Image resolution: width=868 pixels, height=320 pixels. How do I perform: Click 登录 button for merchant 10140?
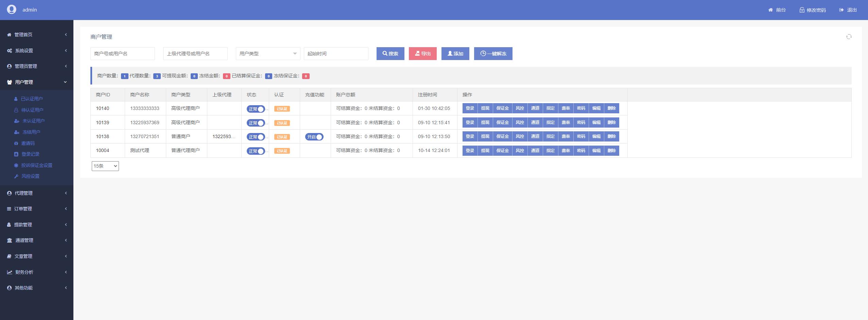[x=470, y=108]
